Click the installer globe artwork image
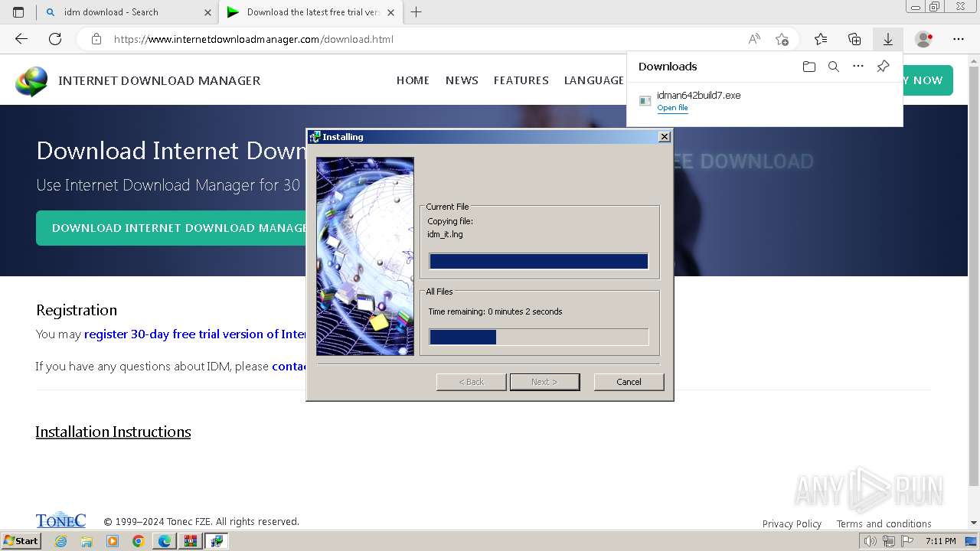 tap(365, 256)
